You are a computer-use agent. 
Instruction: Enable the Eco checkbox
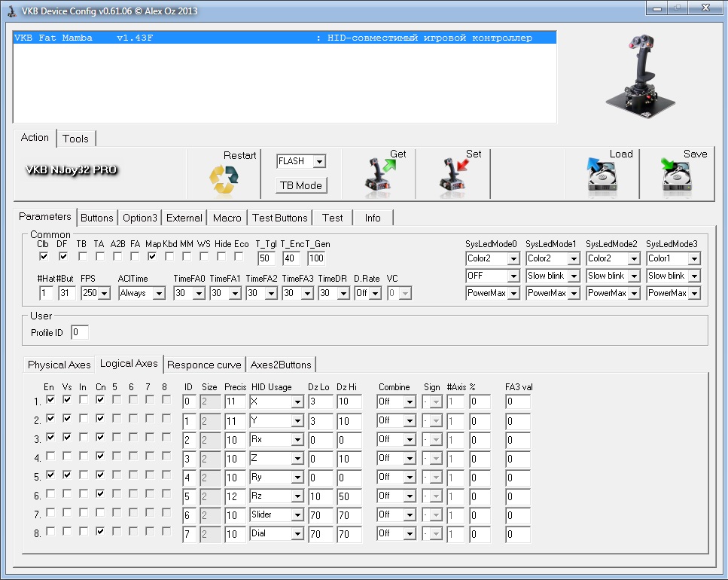[239, 256]
